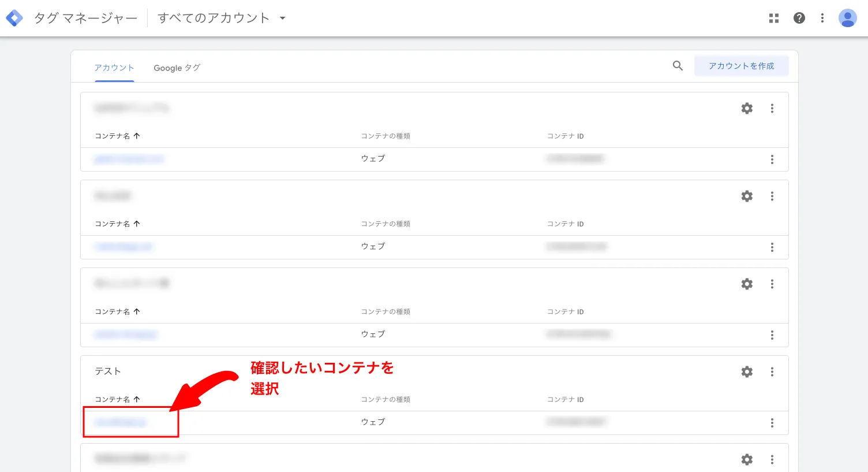The image size is (868, 472).
Task: Sort by コンテナ名 in the テスト account card
Action: click(x=118, y=399)
